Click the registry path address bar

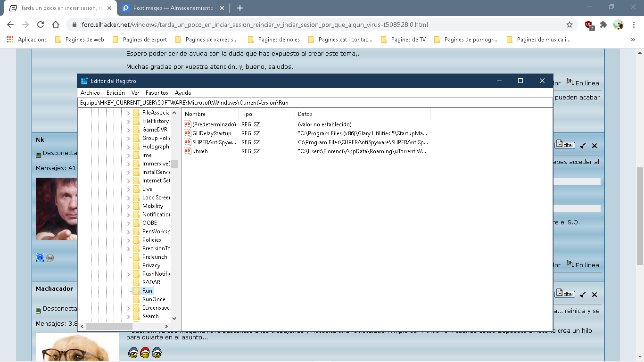pyautogui.click(x=315, y=102)
